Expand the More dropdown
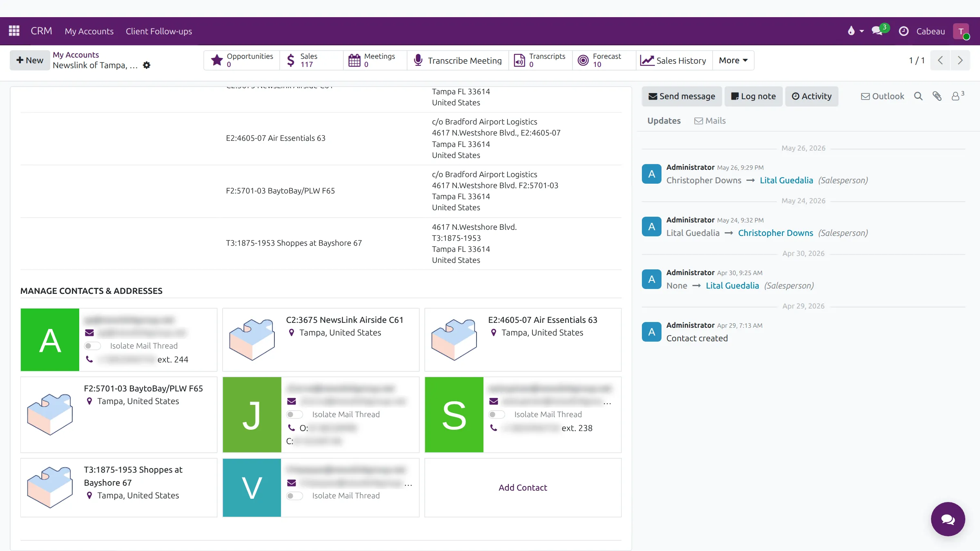This screenshot has height=551, width=980. (x=733, y=60)
